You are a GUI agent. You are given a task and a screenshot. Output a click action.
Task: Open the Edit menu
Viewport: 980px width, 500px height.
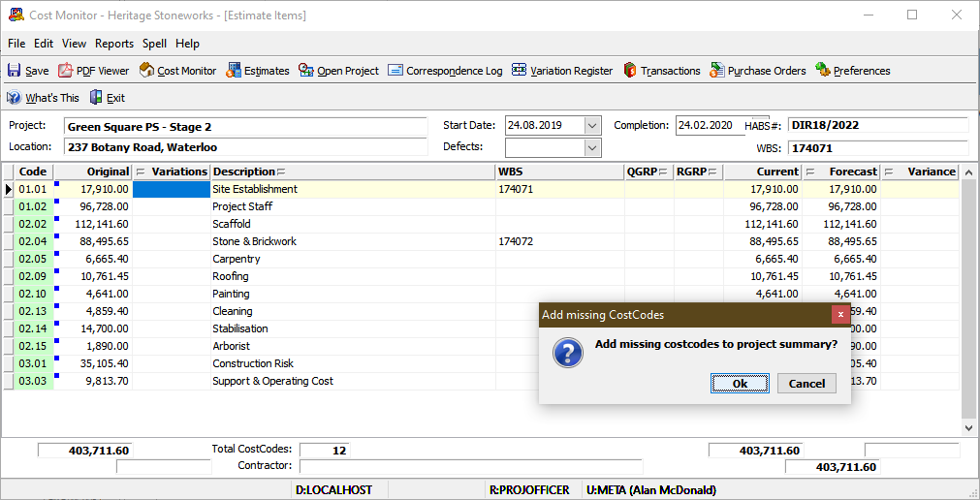pyautogui.click(x=44, y=44)
